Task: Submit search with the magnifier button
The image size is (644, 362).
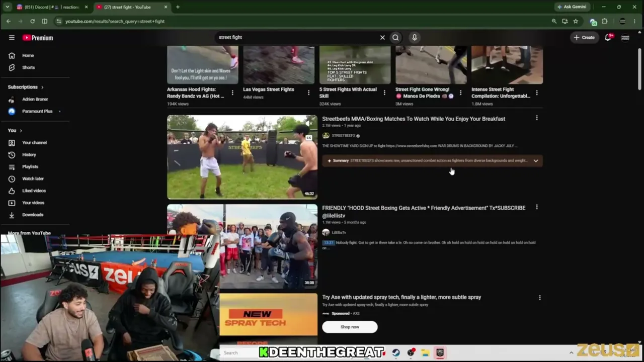Action: pyautogui.click(x=395, y=37)
